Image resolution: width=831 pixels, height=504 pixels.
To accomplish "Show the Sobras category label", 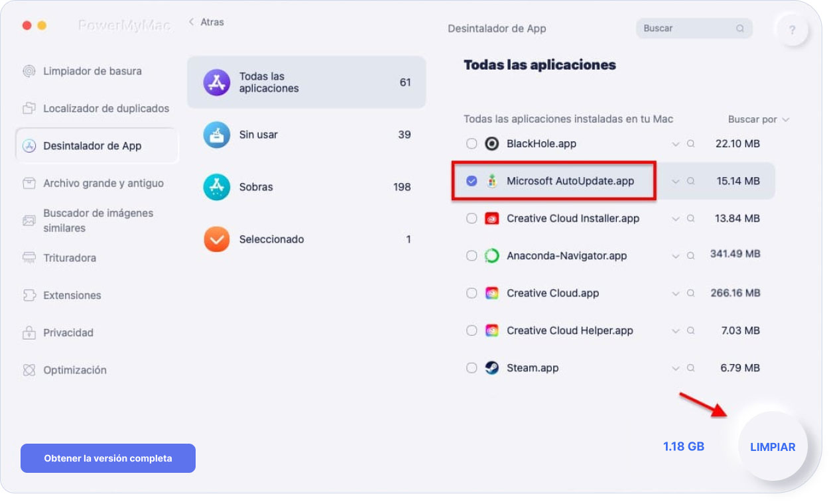I will 256,187.
